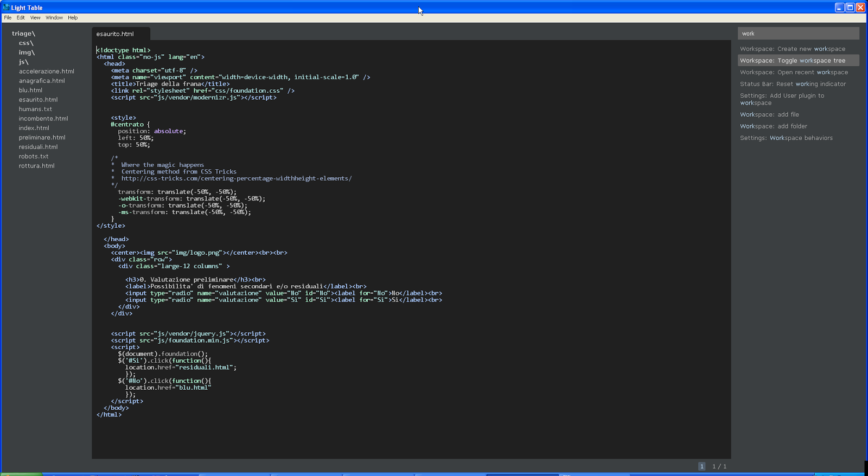The height and width of the screenshot is (476, 868).
Task: Click the '<title>Triage della frana</title>' line
Action: click(170, 84)
